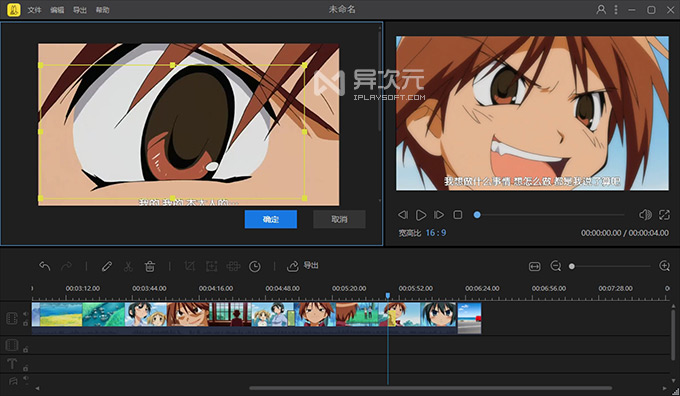Viewport: 680px width, 396px height.
Task: Select the yellow field clip thumbnail
Action: (x=61, y=314)
